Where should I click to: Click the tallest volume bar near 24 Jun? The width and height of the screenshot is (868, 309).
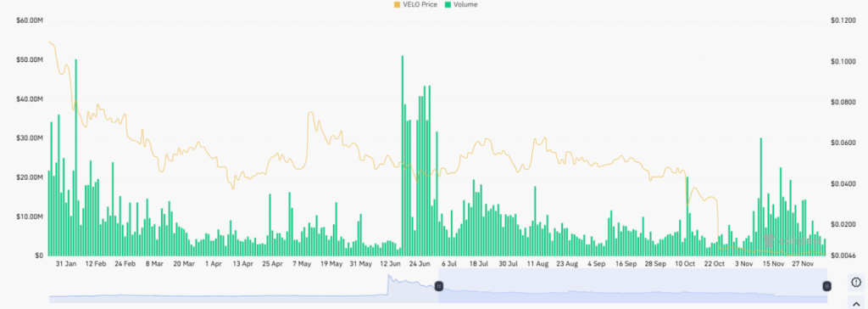coord(403,155)
